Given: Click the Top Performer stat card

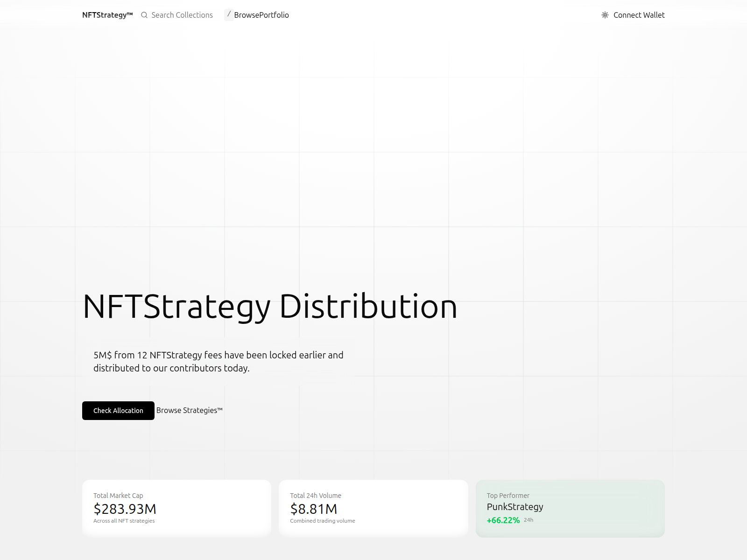Looking at the screenshot, I should pos(570,507).
